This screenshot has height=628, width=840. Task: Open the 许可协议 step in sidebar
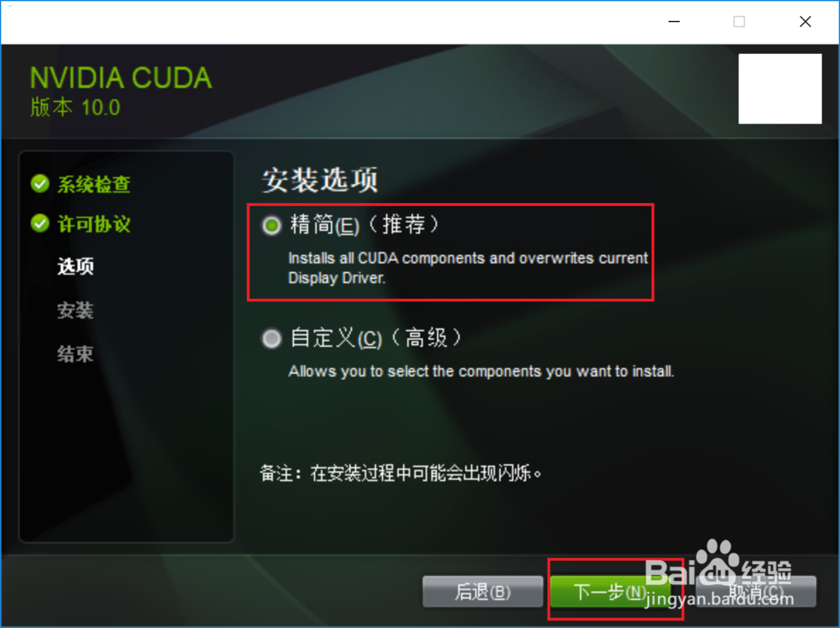pyautogui.click(x=94, y=224)
